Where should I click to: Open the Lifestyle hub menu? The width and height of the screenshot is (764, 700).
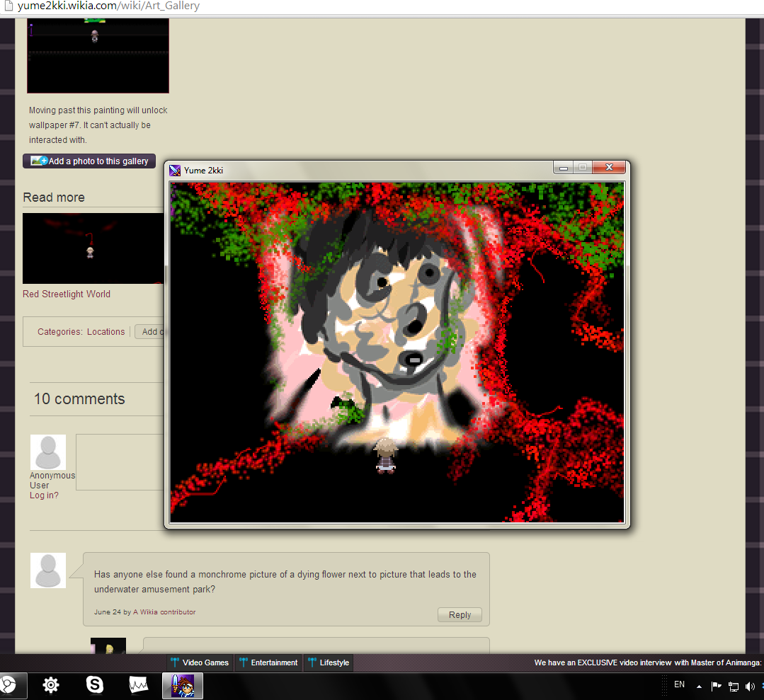[329, 662]
